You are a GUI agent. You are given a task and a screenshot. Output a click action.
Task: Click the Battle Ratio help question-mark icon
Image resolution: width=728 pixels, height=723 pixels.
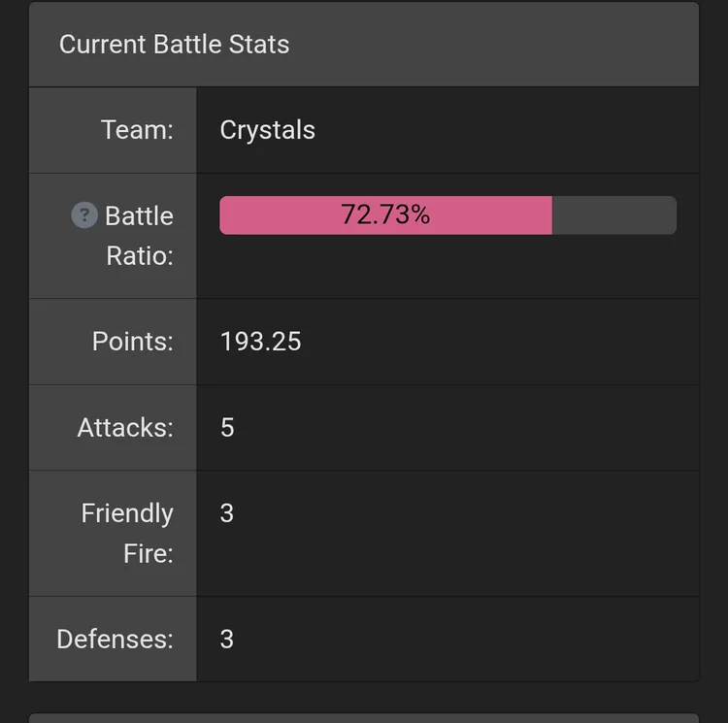point(84,215)
